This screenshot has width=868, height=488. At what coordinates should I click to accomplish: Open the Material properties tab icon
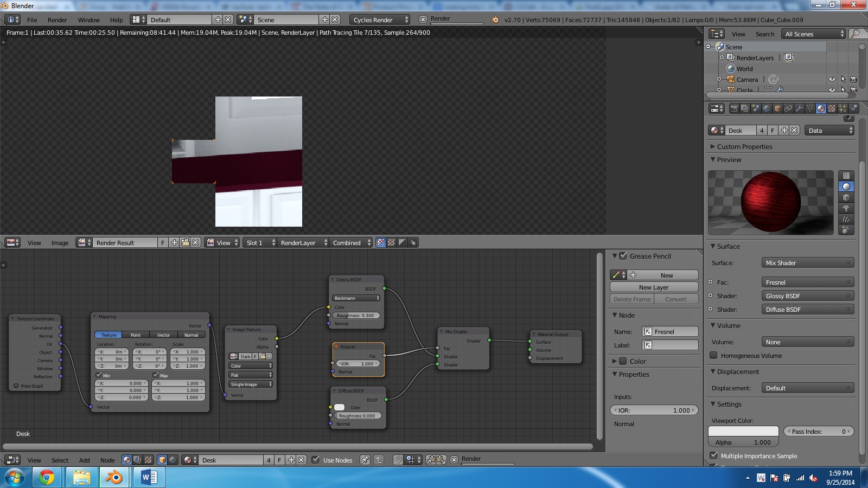click(821, 108)
